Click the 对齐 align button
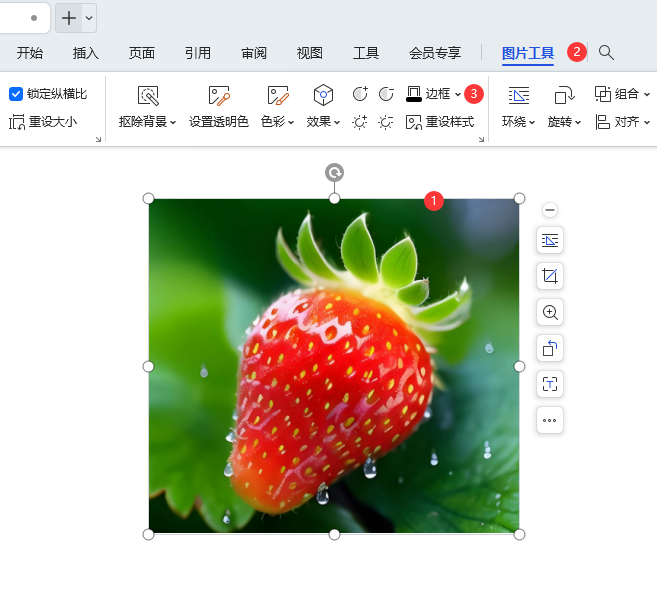 pyautogui.click(x=617, y=122)
